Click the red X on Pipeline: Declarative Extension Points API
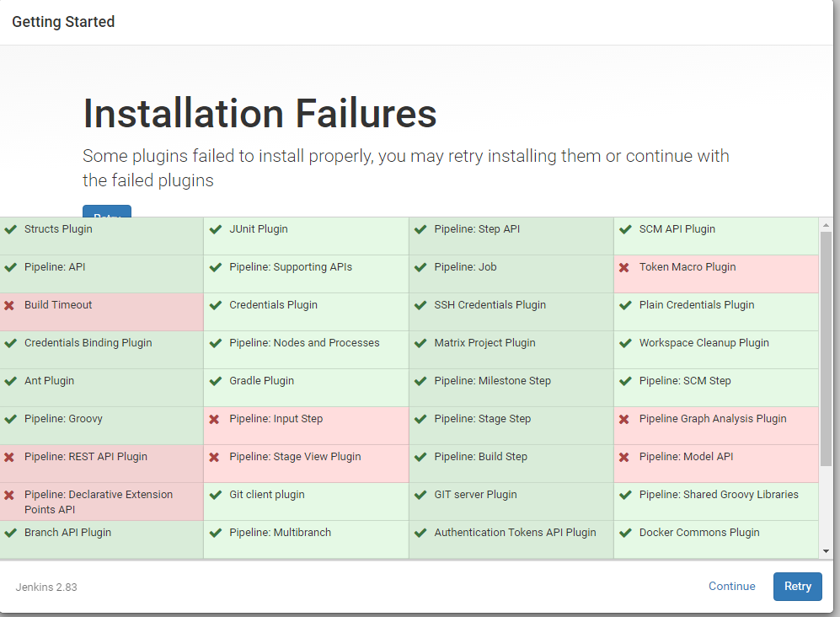This screenshot has height=617, width=840. 11,495
